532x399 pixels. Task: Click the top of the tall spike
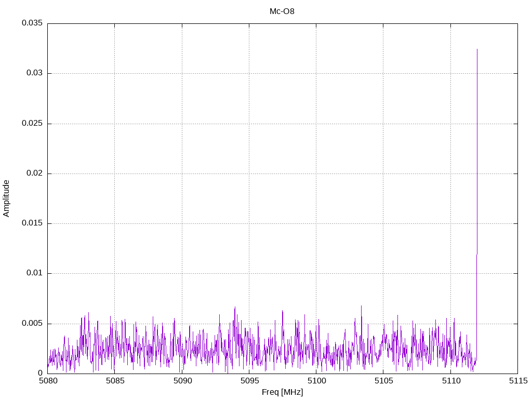point(477,49)
